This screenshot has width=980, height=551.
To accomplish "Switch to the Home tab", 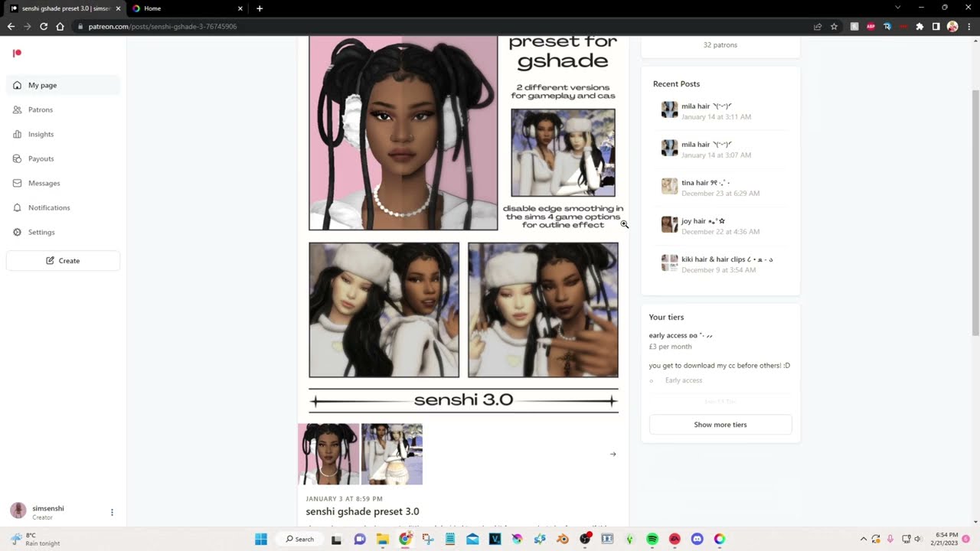I will click(x=187, y=8).
